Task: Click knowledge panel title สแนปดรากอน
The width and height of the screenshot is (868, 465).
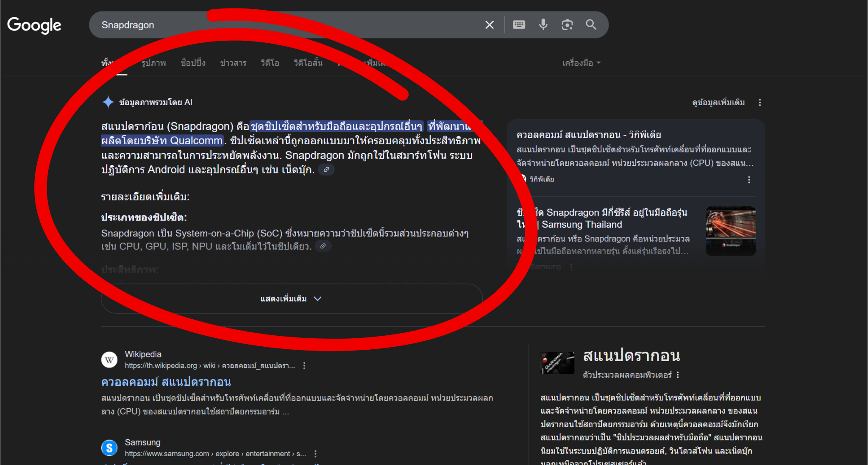Action: pos(632,355)
